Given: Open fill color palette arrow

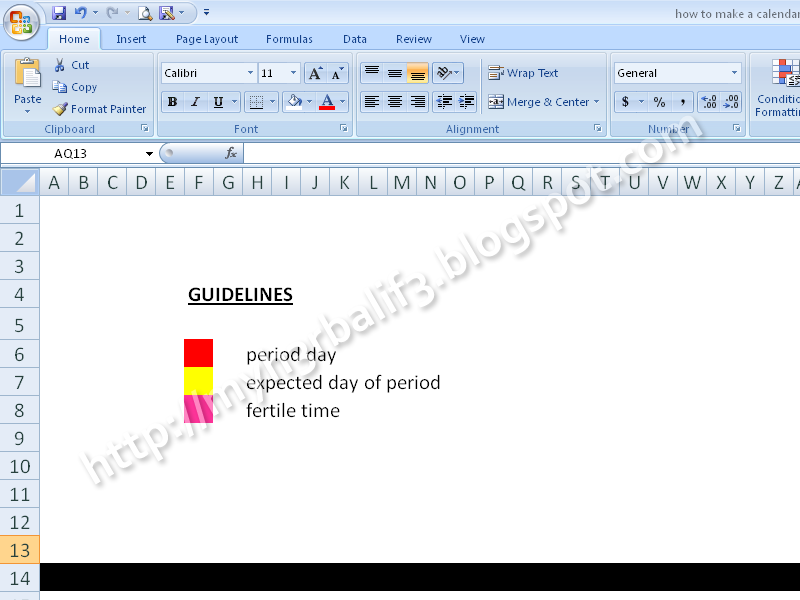Looking at the screenshot, I should pyautogui.click(x=309, y=102).
